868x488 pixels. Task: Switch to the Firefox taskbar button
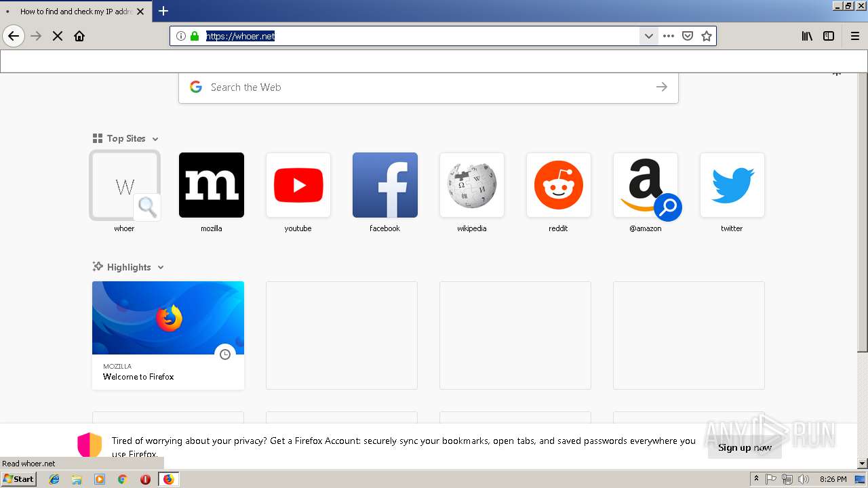point(168,479)
